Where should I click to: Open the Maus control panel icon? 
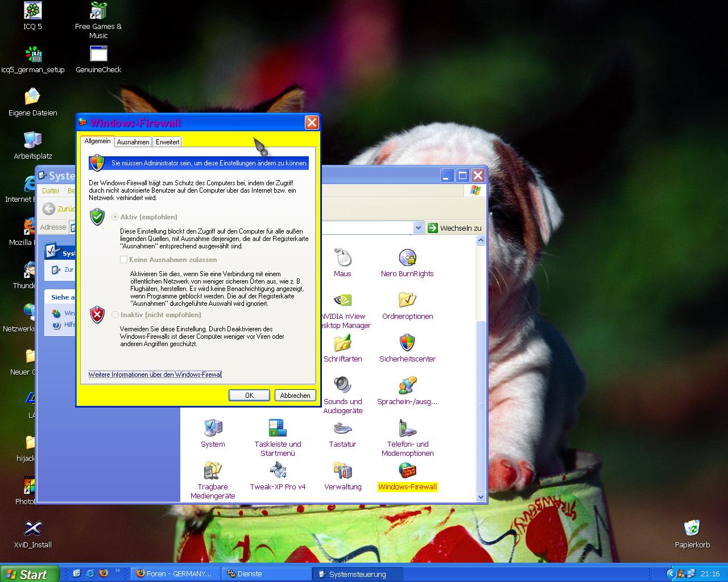tap(342, 258)
